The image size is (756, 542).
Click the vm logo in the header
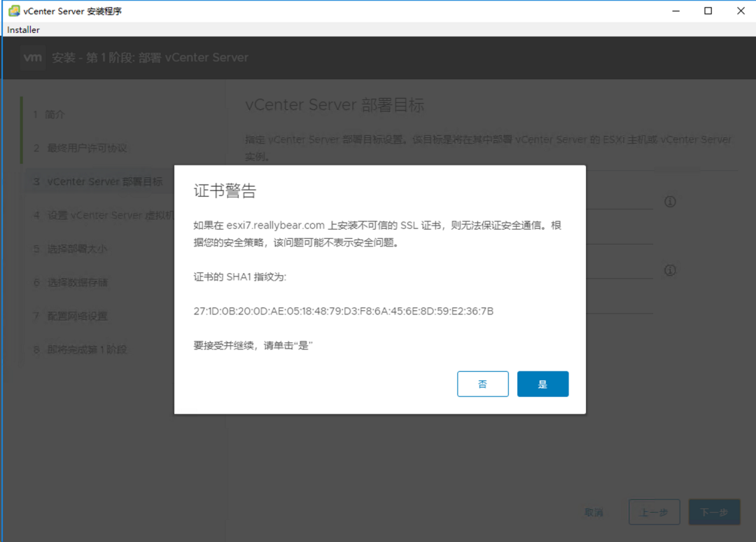click(x=33, y=57)
